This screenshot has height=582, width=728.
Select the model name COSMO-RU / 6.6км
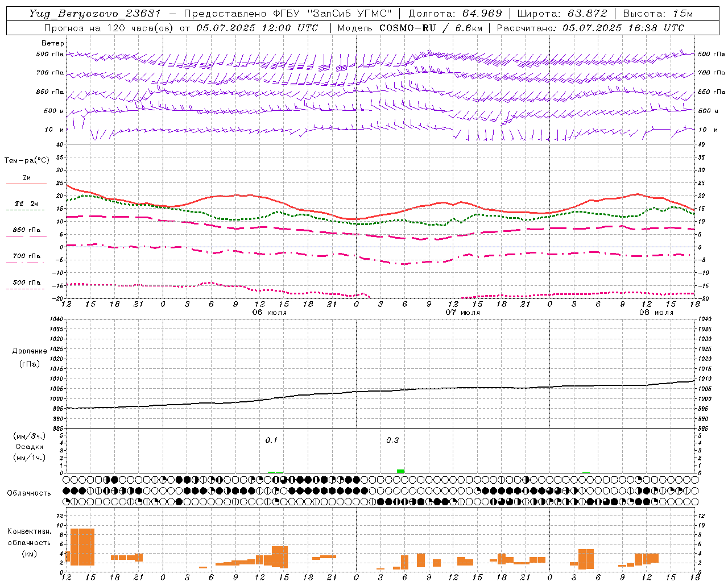430,28
